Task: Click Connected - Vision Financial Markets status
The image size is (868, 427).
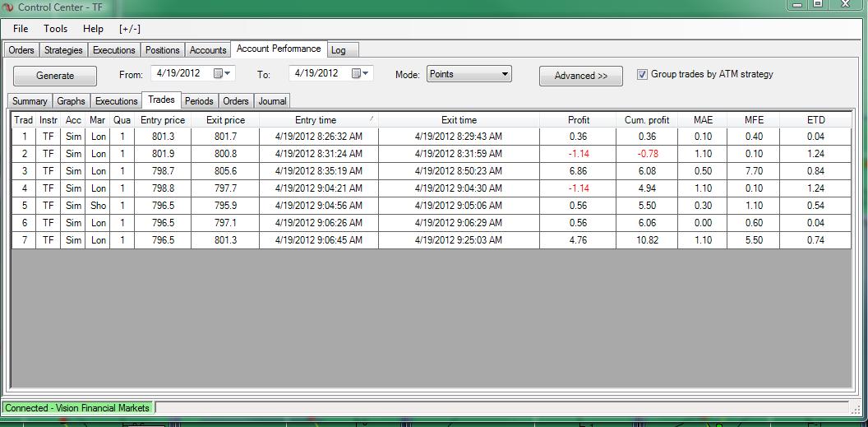Action: click(x=77, y=407)
